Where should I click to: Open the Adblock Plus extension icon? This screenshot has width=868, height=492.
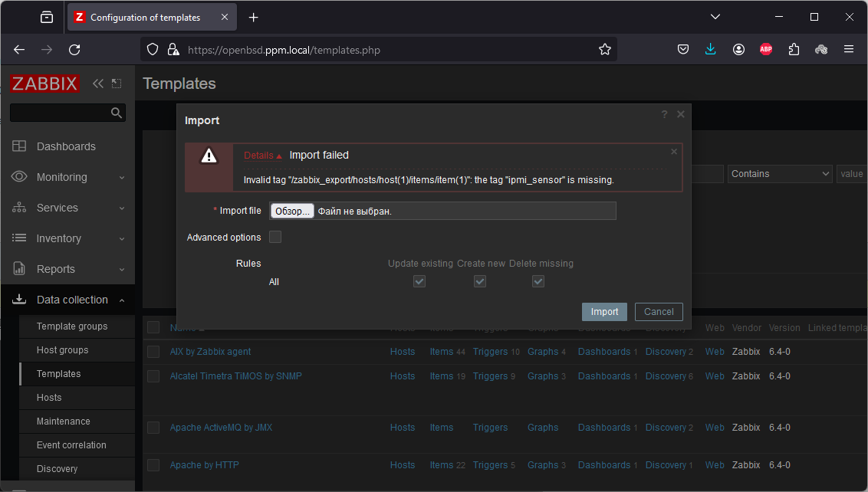[x=765, y=49]
